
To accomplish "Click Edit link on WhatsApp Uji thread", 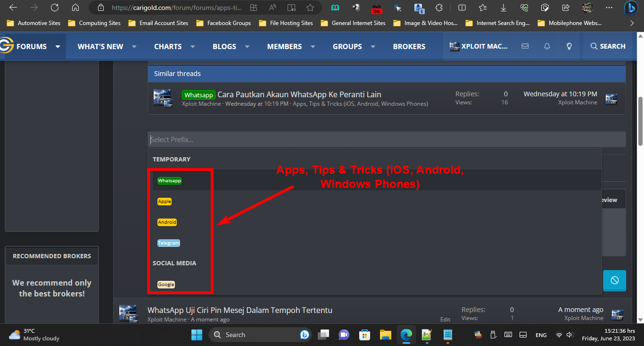I will [x=446, y=320].
